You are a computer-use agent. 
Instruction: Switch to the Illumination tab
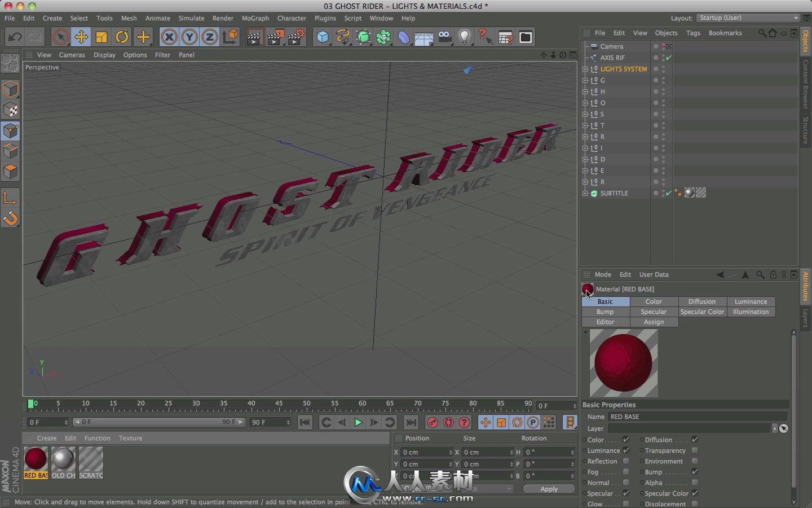coord(751,312)
